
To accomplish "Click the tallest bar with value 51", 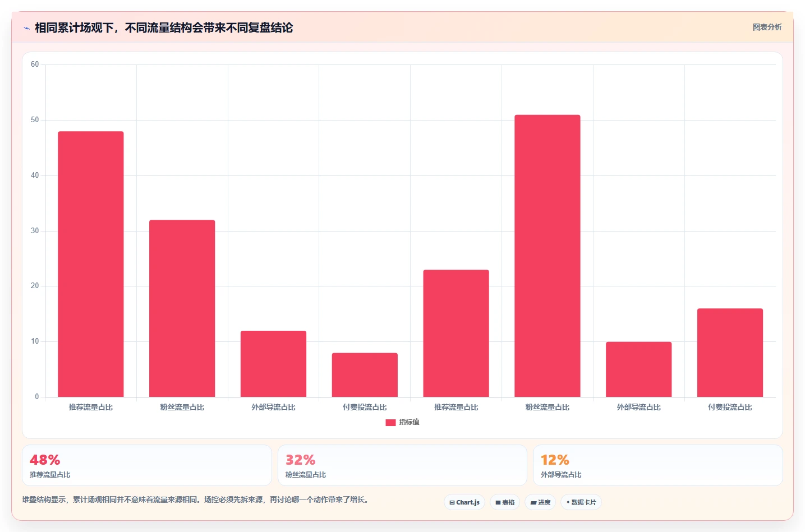I will [x=548, y=256].
